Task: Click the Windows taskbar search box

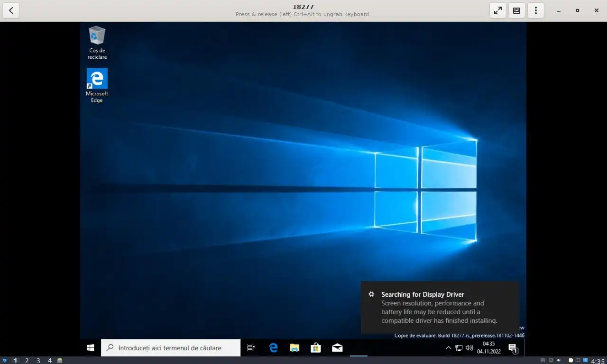Action: (171, 348)
